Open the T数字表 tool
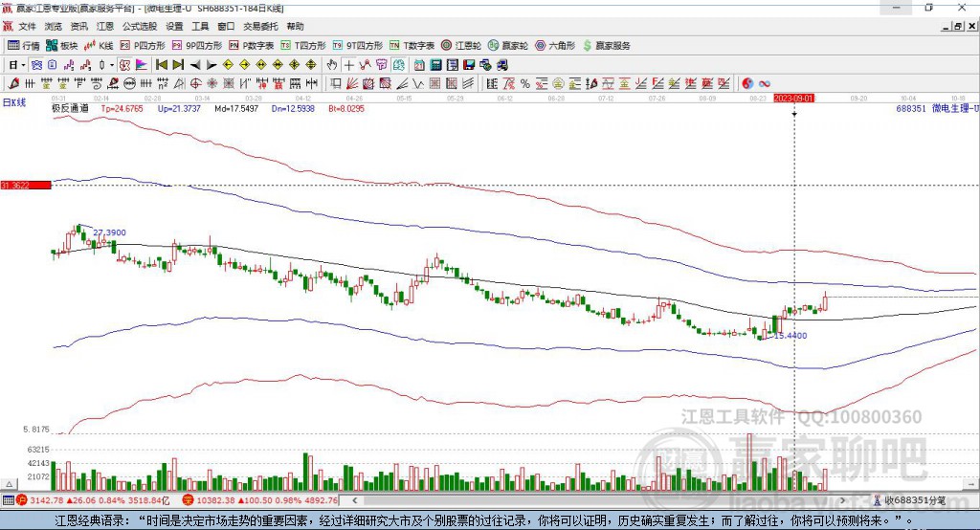Image resolution: width=980 pixels, height=530 pixels. click(x=412, y=46)
